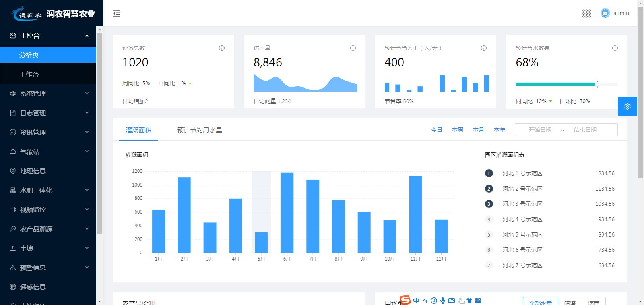Filter chart by 本周
Viewport: 644px width, 305px height.
pyautogui.click(x=457, y=130)
